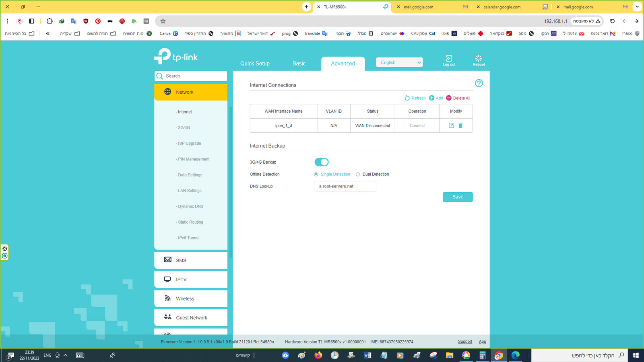The height and width of the screenshot is (362, 644).
Task: Click the Log out icon
Action: coord(449,58)
